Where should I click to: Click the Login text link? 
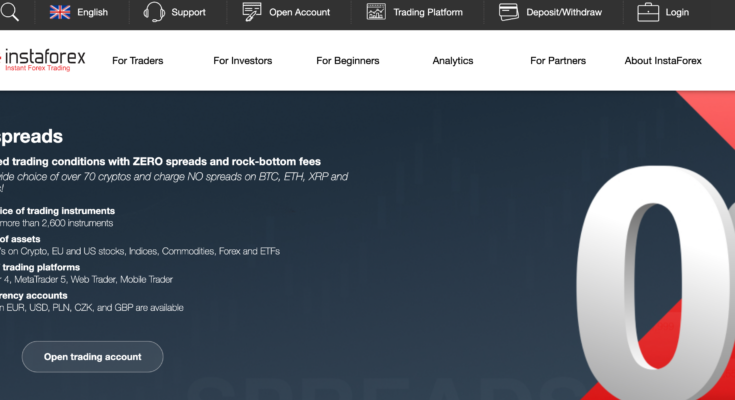click(x=677, y=12)
